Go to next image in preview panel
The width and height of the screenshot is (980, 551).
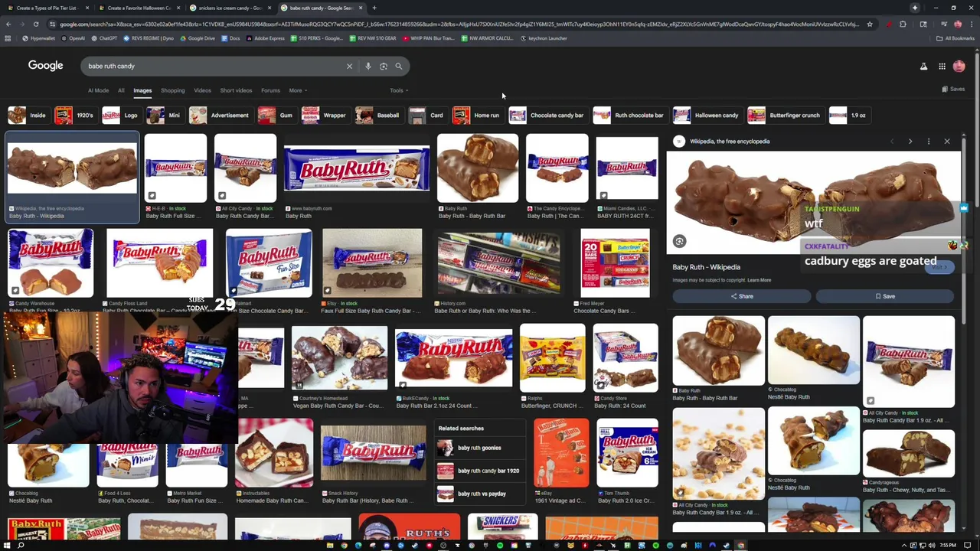coord(910,142)
